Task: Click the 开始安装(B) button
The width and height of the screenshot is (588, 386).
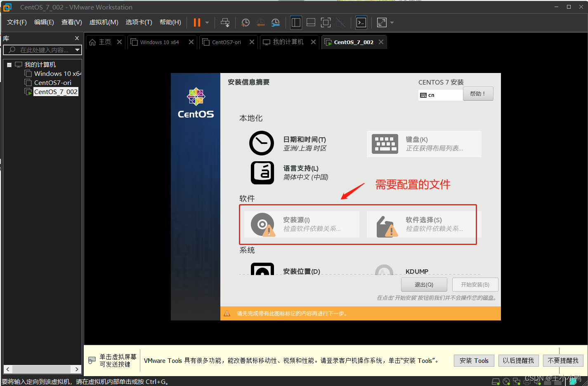Action: [x=475, y=285]
